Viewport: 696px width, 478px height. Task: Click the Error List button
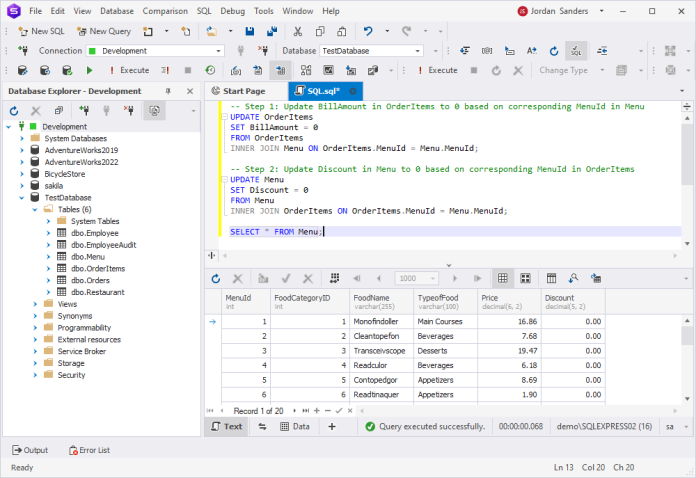88,450
